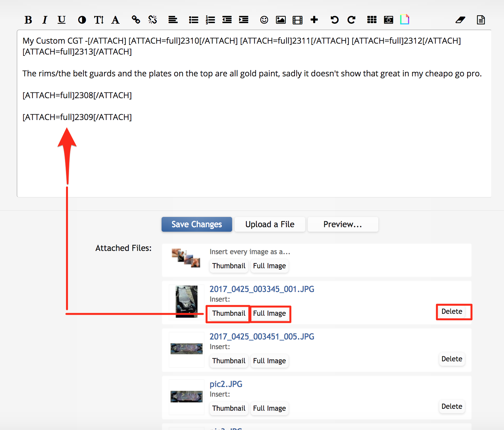504x430 pixels.
Task: Insert a smiley emoticon
Action: (264, 20)
